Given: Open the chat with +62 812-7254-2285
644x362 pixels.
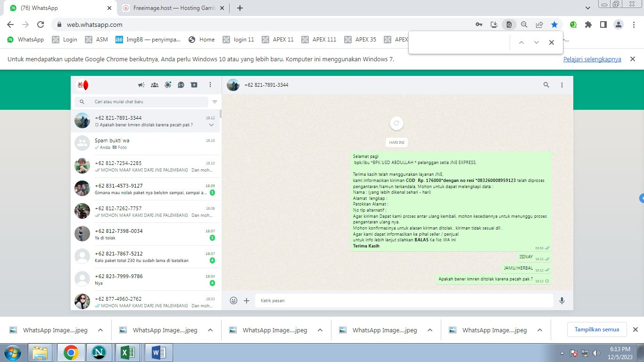Looking at the screenshot, I should pos(145,166).
